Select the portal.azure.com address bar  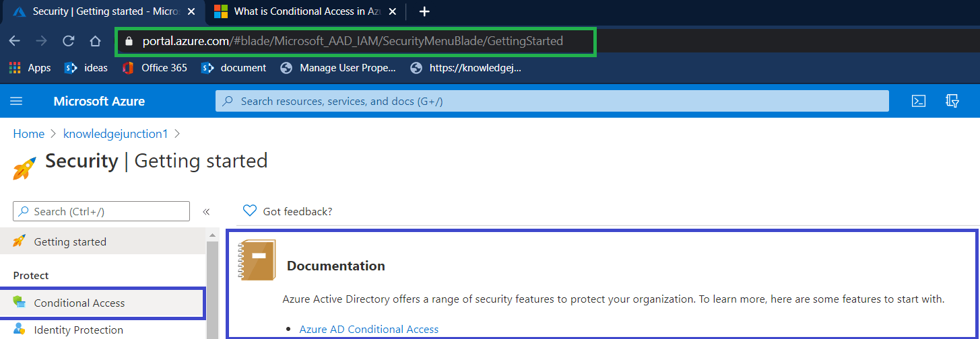coord(353,41)
